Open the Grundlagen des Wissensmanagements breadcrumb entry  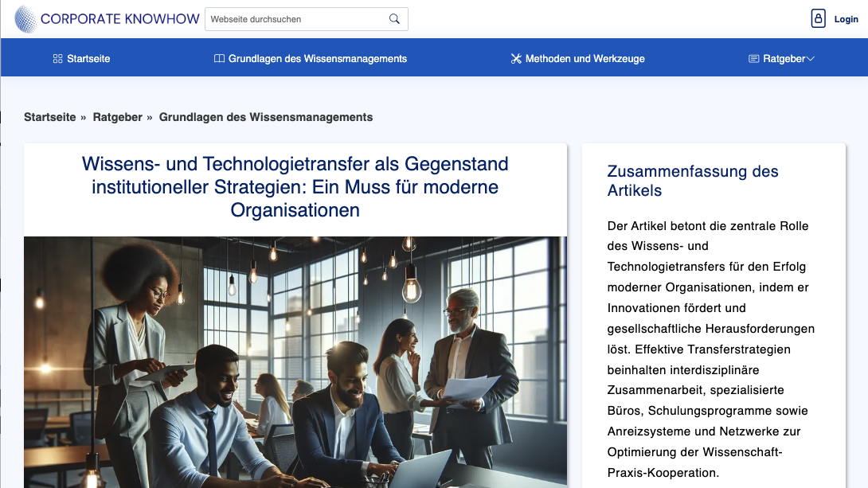(x=266, y=116)
